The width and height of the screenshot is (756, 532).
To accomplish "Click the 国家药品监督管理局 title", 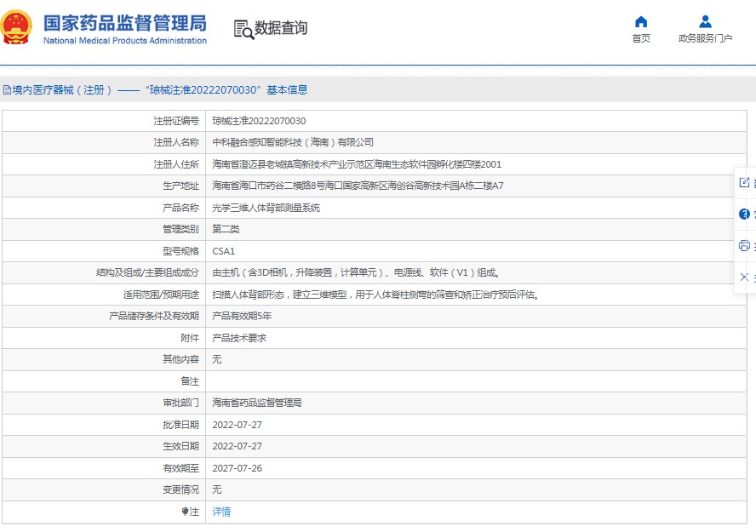I will point(125,23).
